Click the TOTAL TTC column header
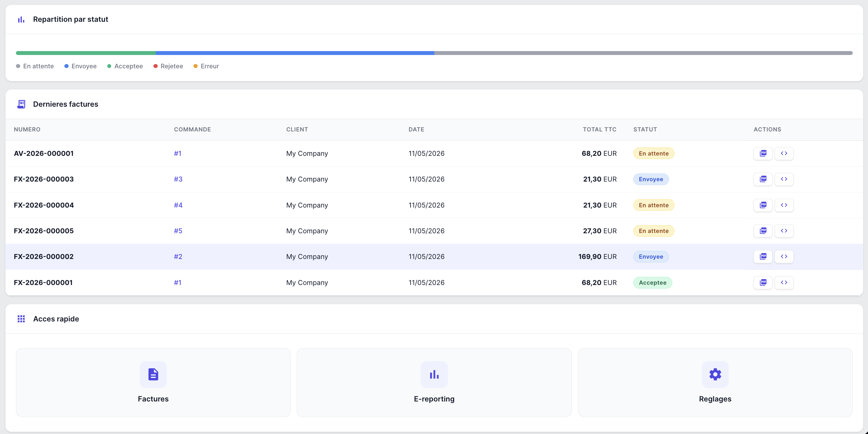This screenshot has height=434, width=868. tap(599, 129)
